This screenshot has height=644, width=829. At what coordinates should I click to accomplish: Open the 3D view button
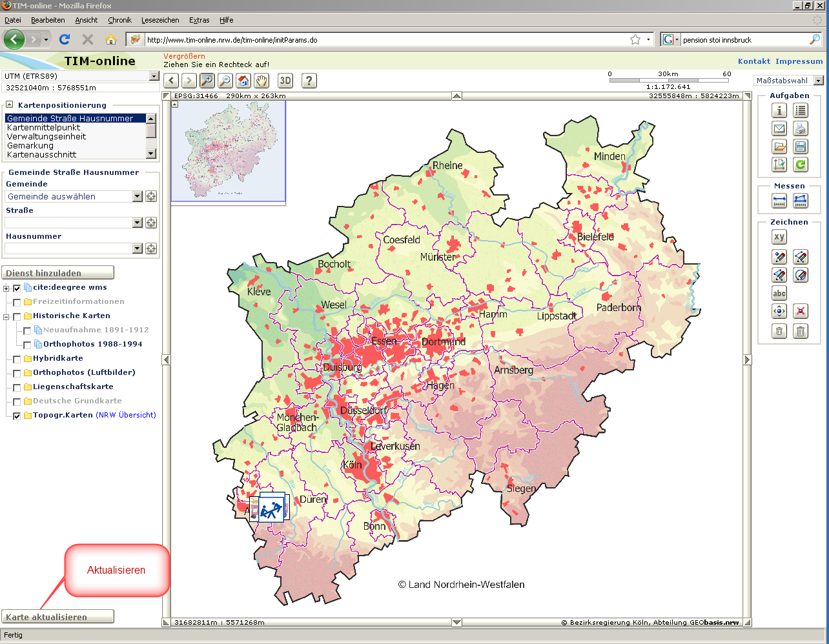tap(285, 81)
